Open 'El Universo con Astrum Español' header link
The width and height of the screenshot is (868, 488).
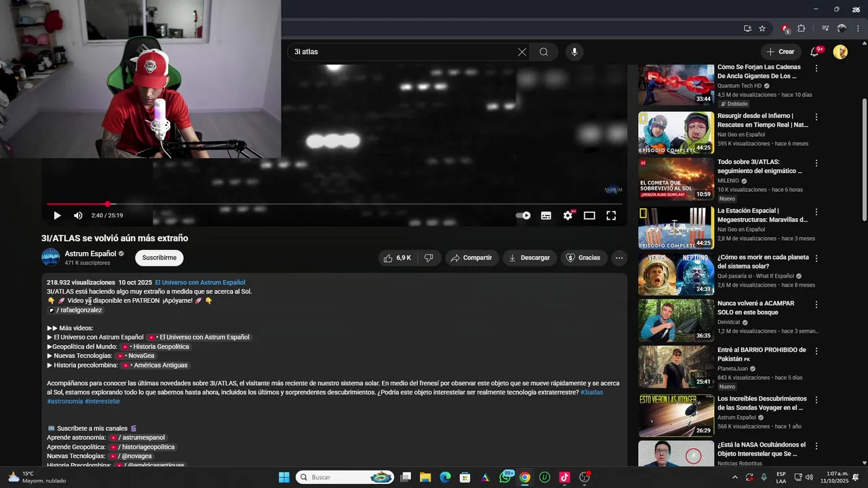200,283
